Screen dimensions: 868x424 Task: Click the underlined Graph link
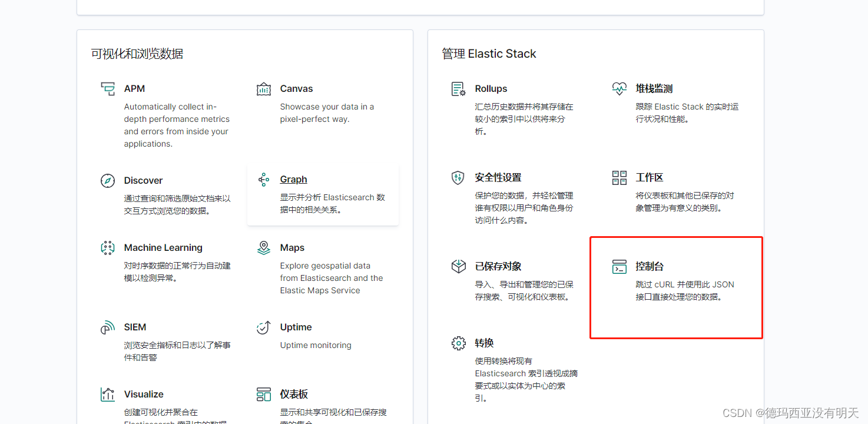click(x=293, y=180)
